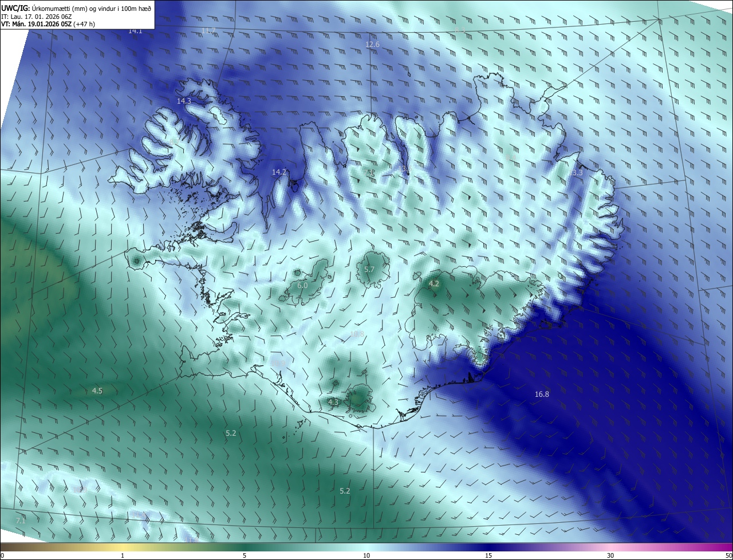
Task: Click the 1 tick on the colour scale
Action: pos(123,556)
